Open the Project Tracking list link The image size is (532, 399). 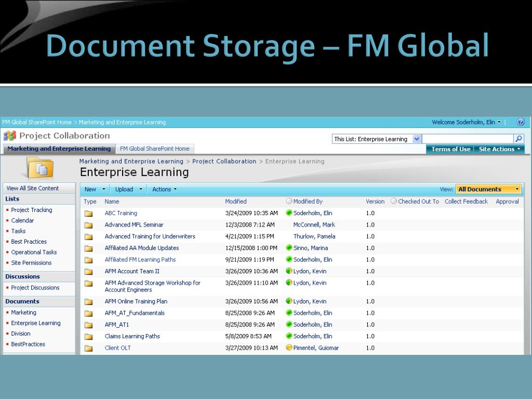pos(32,210)
